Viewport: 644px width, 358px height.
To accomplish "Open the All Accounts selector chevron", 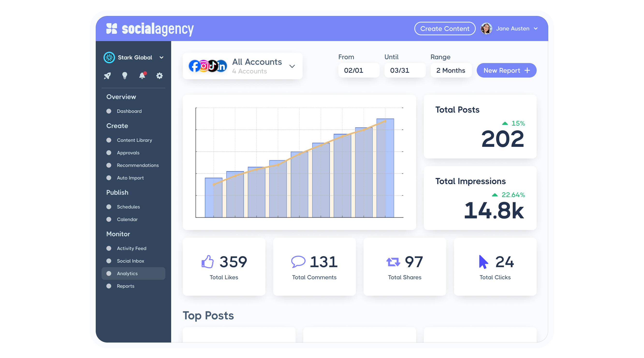I will click(x=292, y=66).
